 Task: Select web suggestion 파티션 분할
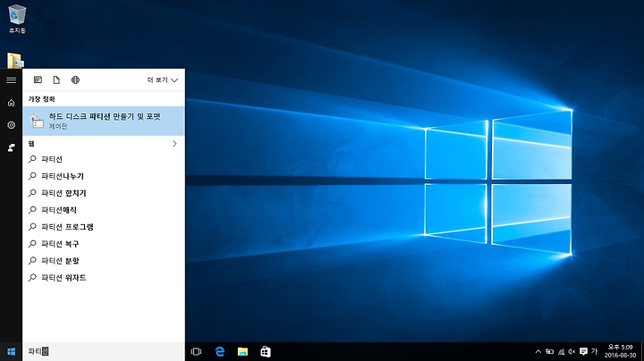point(104,261)
